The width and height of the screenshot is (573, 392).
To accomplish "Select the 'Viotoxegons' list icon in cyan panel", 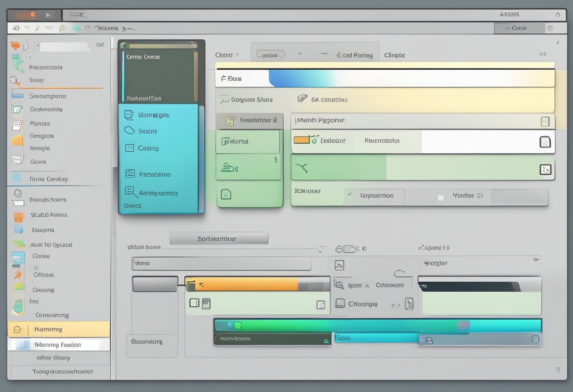I will point(130,114).
